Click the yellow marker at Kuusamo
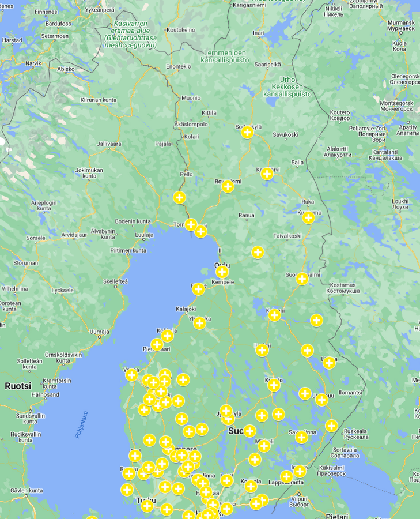Viewport: 420px width, 519px height. click(x=308, y=217)
